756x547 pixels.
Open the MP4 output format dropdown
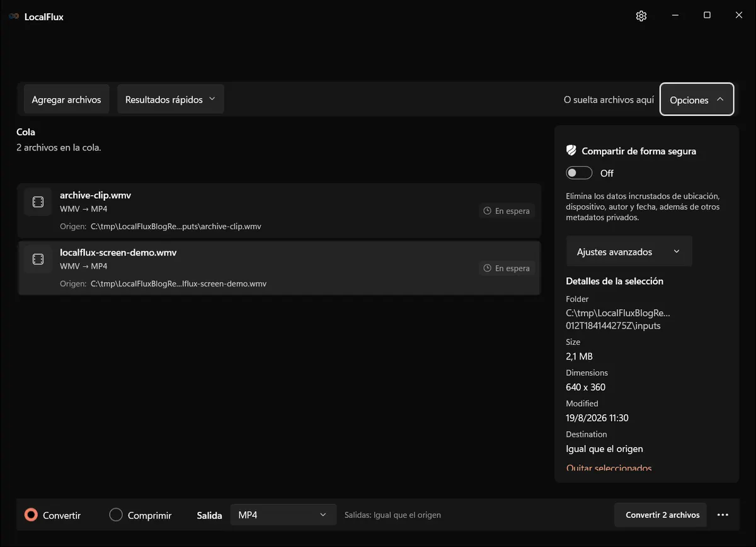tap(283, 515)
